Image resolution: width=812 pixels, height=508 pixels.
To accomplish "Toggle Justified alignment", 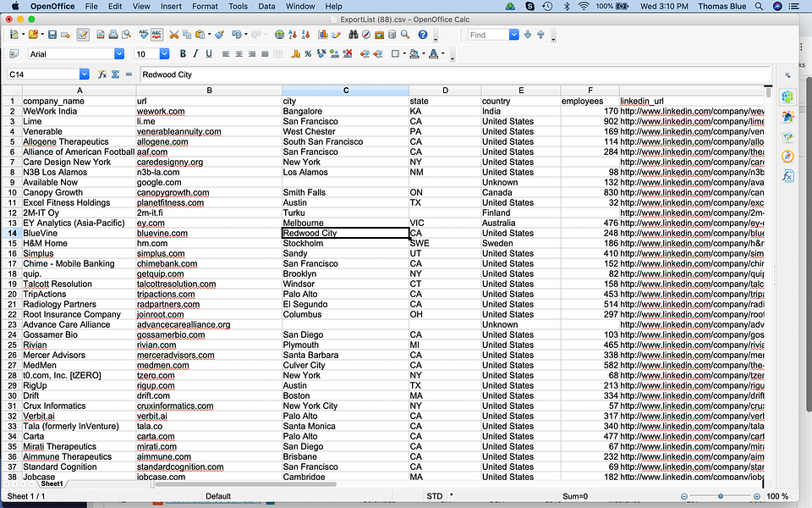I will pyautogui.click(x=265, y=53).
